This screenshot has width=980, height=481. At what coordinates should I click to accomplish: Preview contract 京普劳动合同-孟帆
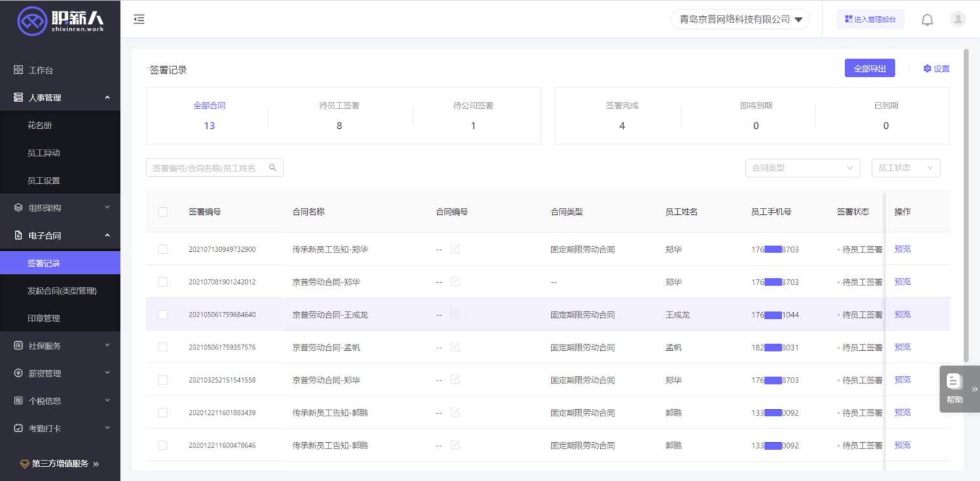[902, 347]
